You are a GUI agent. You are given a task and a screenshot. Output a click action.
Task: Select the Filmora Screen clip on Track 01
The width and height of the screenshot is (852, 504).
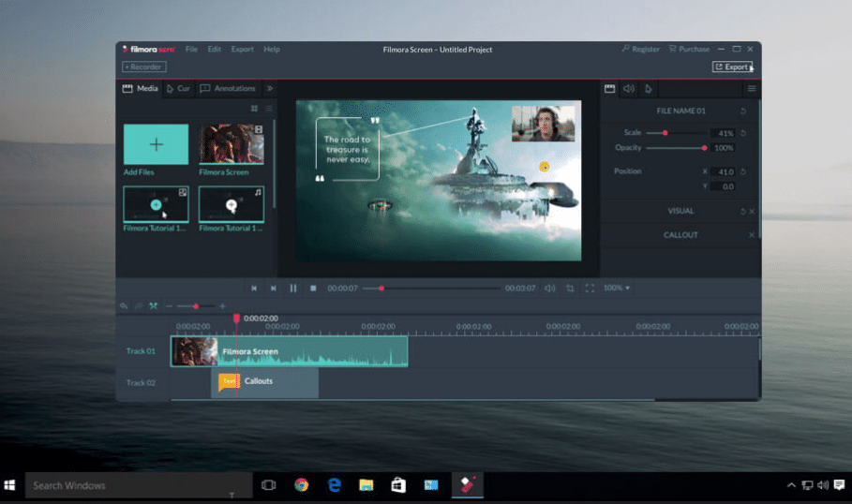pyautogui.click(x=289, y=351)
